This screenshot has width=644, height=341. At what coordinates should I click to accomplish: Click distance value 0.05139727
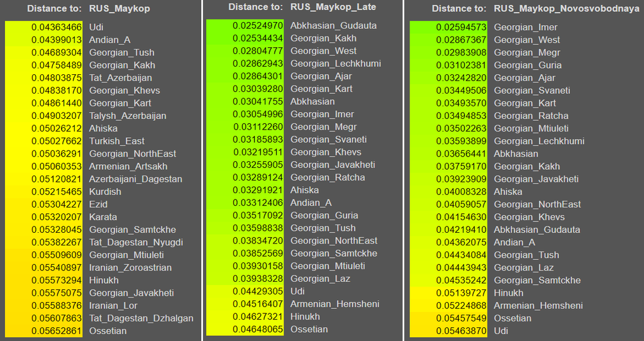[461, 293]
